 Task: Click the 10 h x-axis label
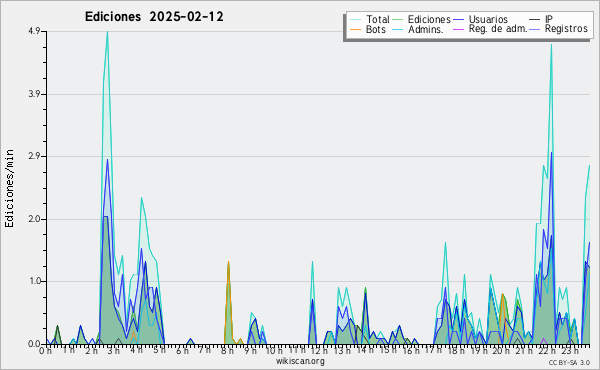coord(274,350)
